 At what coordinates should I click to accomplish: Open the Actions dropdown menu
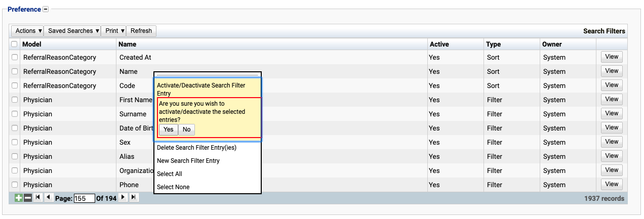tap(28, 31)
